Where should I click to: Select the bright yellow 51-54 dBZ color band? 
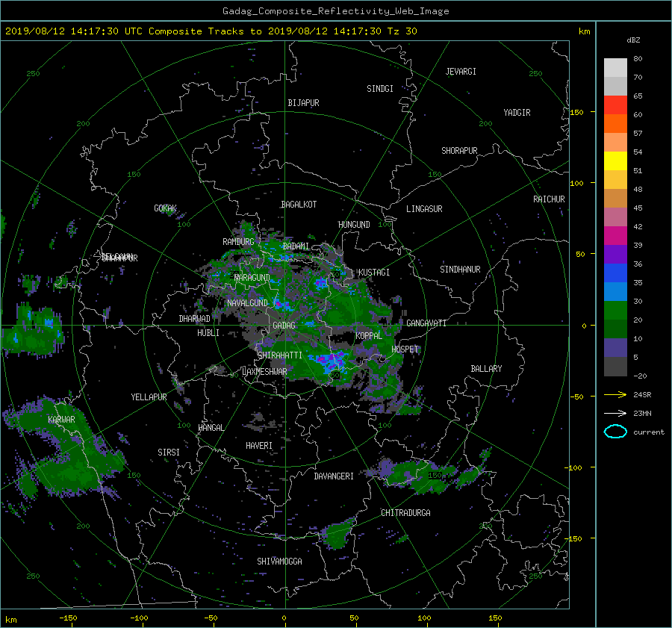pyautogui.click(x=615, y=161)
